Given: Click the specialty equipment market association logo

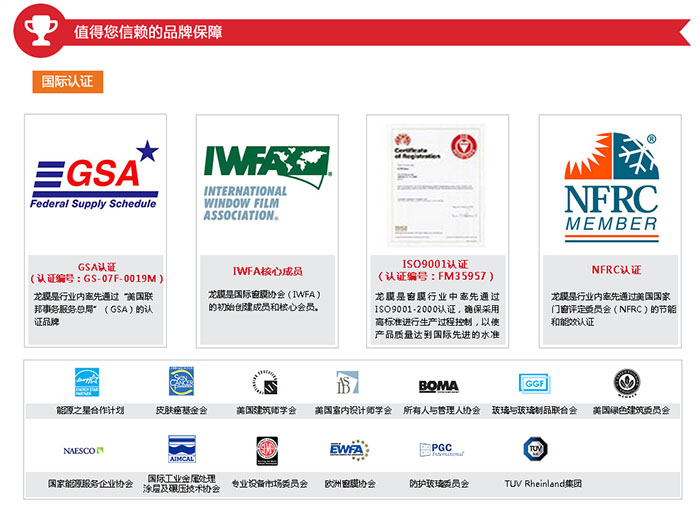Looking at the screenshot, I should tap(267, 451).
